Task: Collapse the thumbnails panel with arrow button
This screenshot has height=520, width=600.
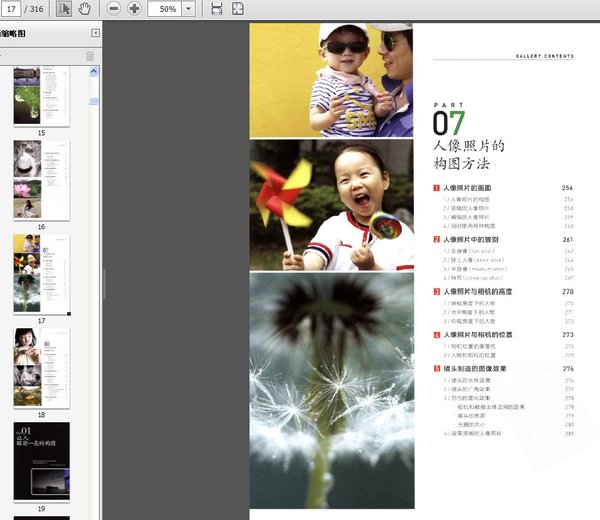Action: click(94, 33)
